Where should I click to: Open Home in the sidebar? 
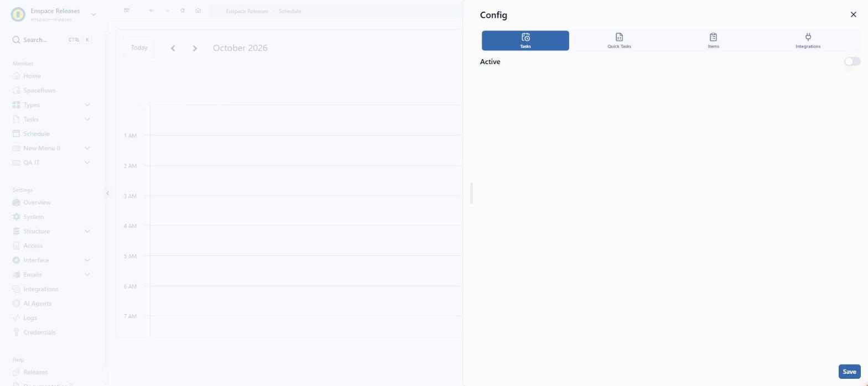tap(32, 76)
